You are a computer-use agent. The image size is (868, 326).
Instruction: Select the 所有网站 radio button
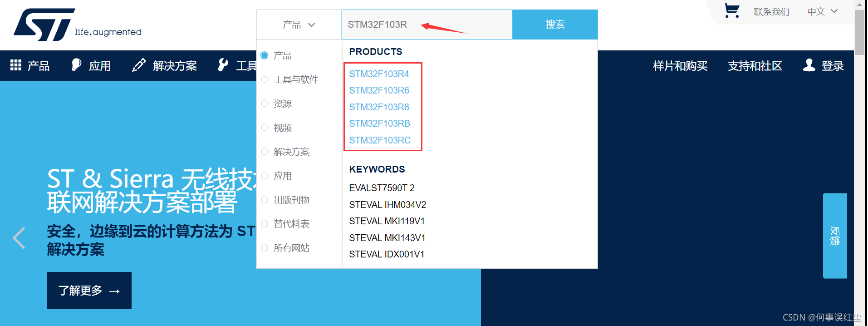(265, 248)
